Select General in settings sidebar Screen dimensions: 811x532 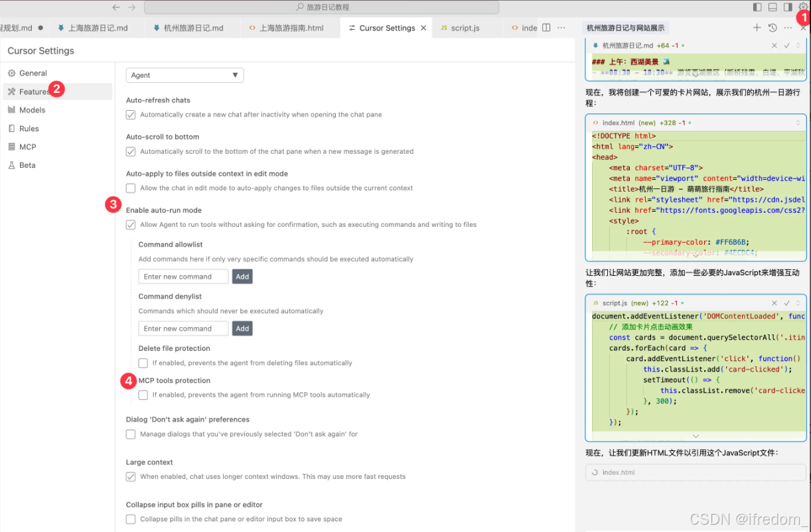[57, 73]
